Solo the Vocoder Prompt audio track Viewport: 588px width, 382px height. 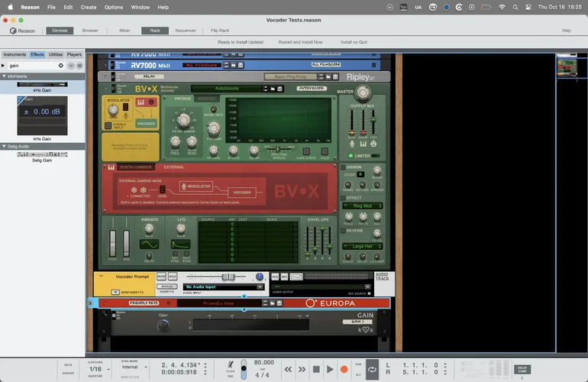[173, 276]
